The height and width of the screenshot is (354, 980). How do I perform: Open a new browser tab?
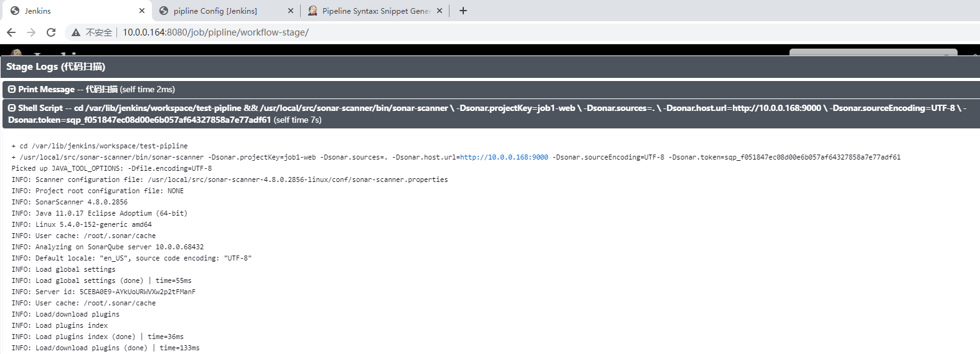tap(463, 11)
